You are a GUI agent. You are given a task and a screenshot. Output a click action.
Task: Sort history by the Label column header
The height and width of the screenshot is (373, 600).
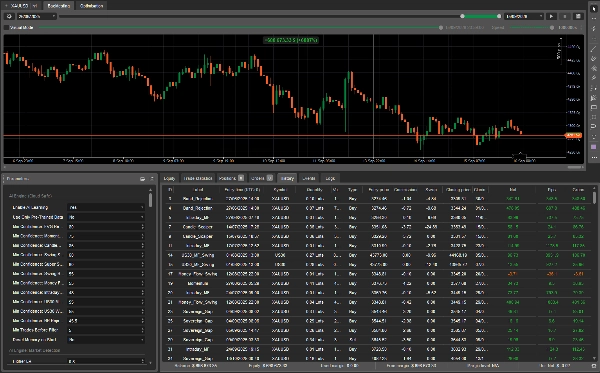click(198, 189)
